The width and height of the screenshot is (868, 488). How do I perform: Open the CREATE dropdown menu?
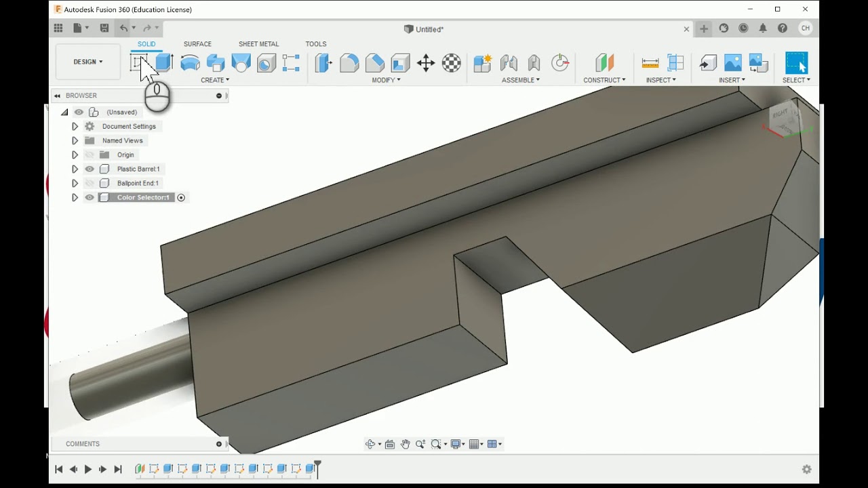pos(215,80)
